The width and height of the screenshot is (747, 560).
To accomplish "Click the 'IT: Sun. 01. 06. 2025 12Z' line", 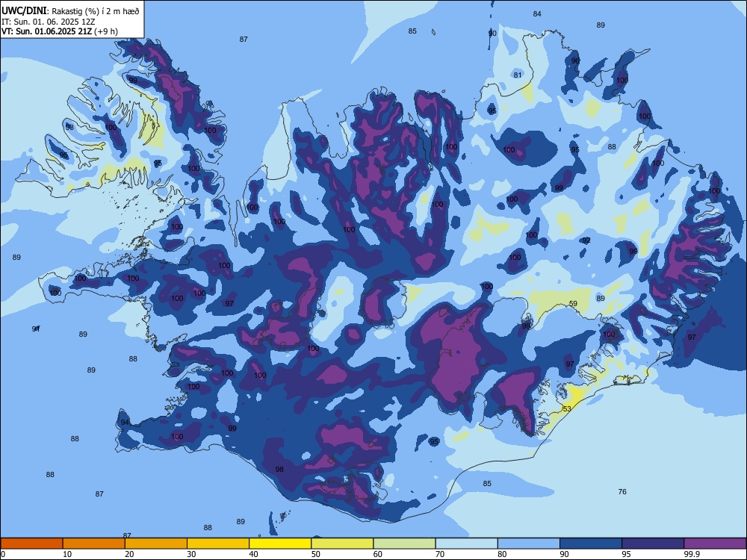I will (49, 22).
